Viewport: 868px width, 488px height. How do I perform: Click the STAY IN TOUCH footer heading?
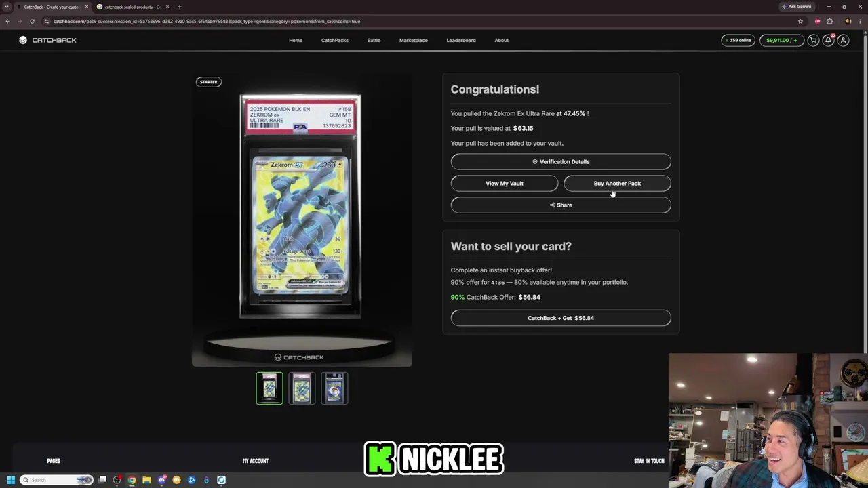[649, 461]
